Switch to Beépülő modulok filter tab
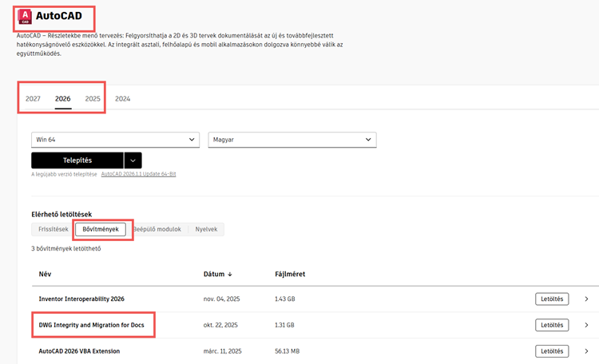 (x=157, y=229)
